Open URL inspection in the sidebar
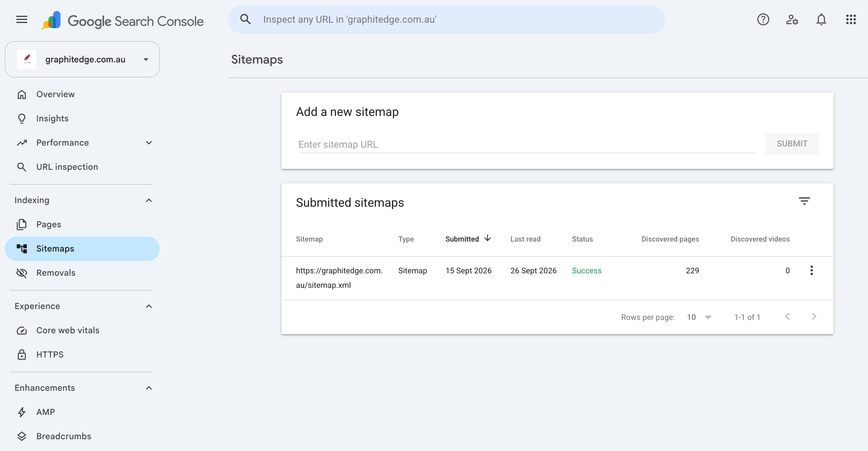Image resolution: width=868 pixels, height=451 pixels. (82, 167)
